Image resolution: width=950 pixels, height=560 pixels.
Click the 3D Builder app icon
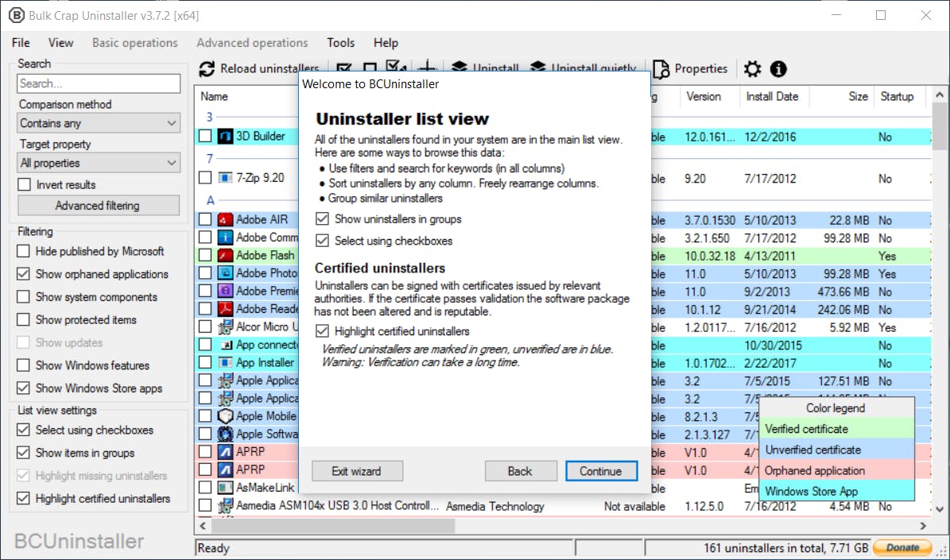tap(226, 136)
